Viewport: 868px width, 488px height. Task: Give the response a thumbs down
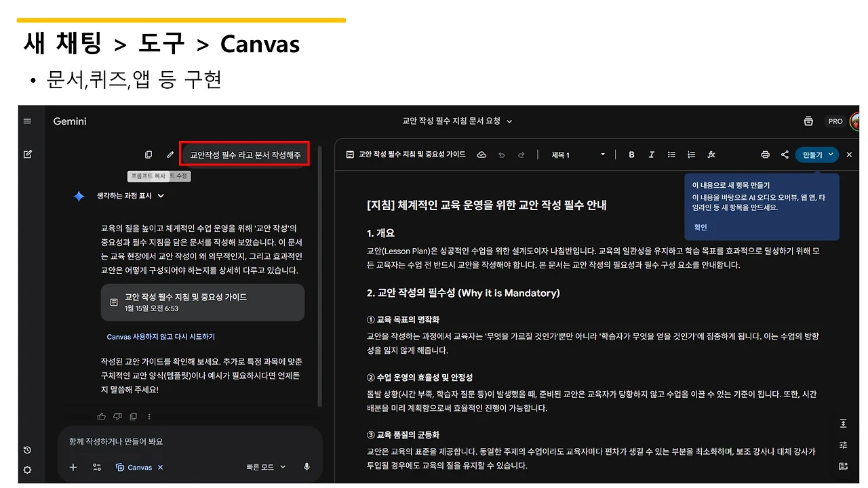[117, 416]
